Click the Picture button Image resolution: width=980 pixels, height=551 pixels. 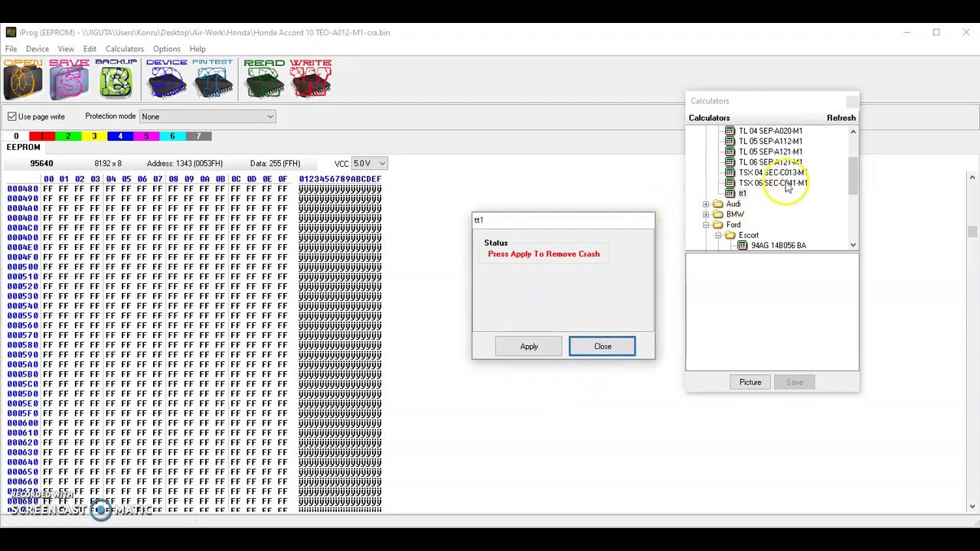click(750, 382)
